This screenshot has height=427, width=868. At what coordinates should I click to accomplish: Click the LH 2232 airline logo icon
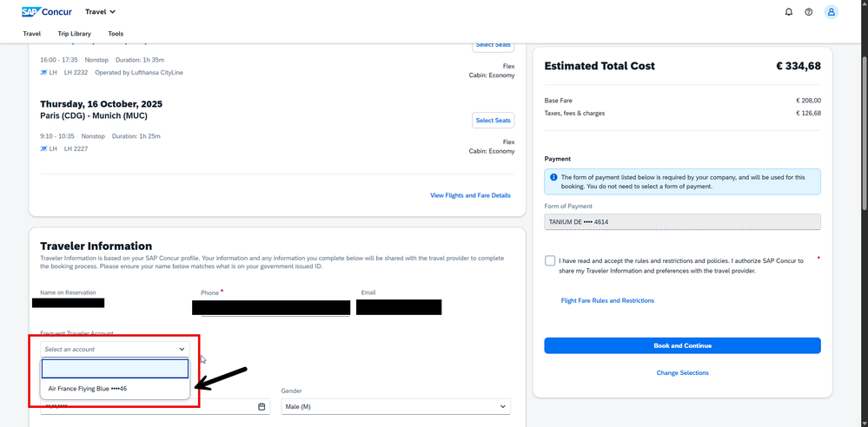click(x=44, y=73)
